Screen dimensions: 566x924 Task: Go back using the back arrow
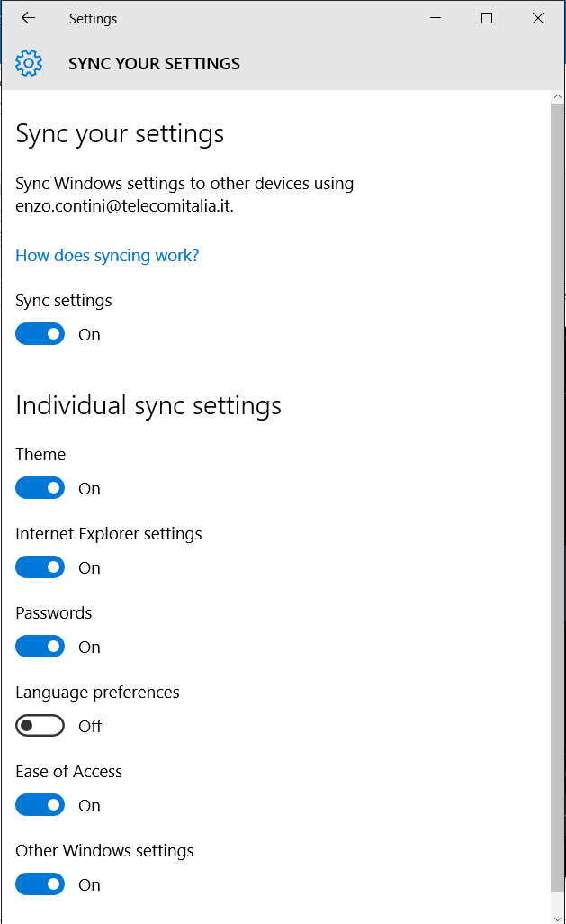click(28, 18)
